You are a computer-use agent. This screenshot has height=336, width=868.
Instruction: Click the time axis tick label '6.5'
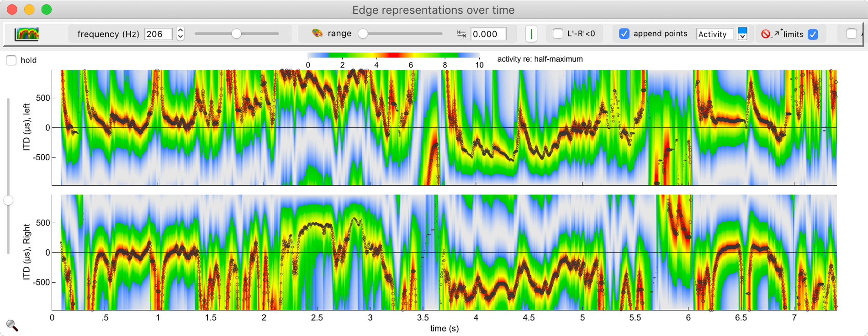point(741,318)
